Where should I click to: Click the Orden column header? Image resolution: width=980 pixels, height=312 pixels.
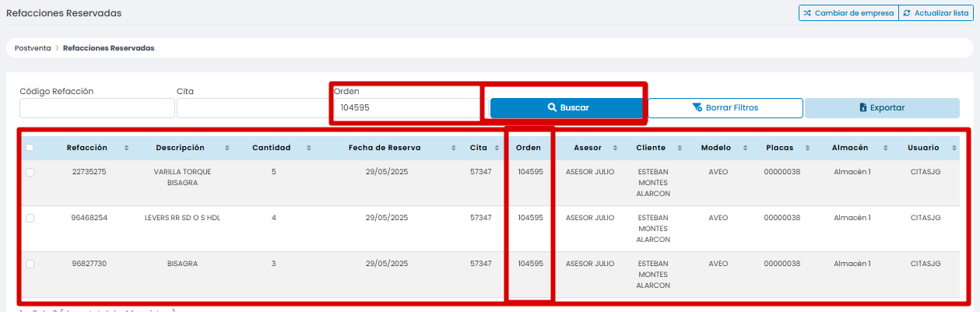530,148
